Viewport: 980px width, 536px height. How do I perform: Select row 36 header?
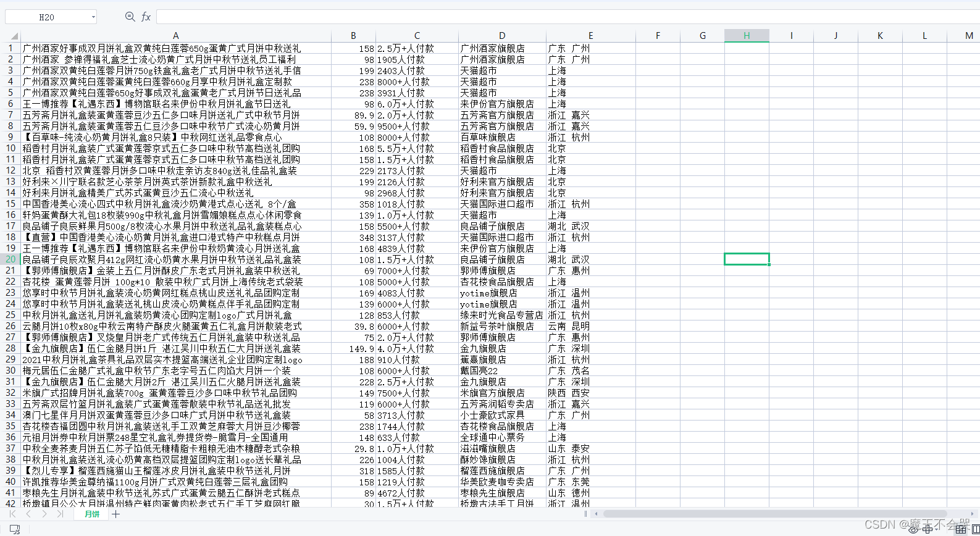pos(10,437)
